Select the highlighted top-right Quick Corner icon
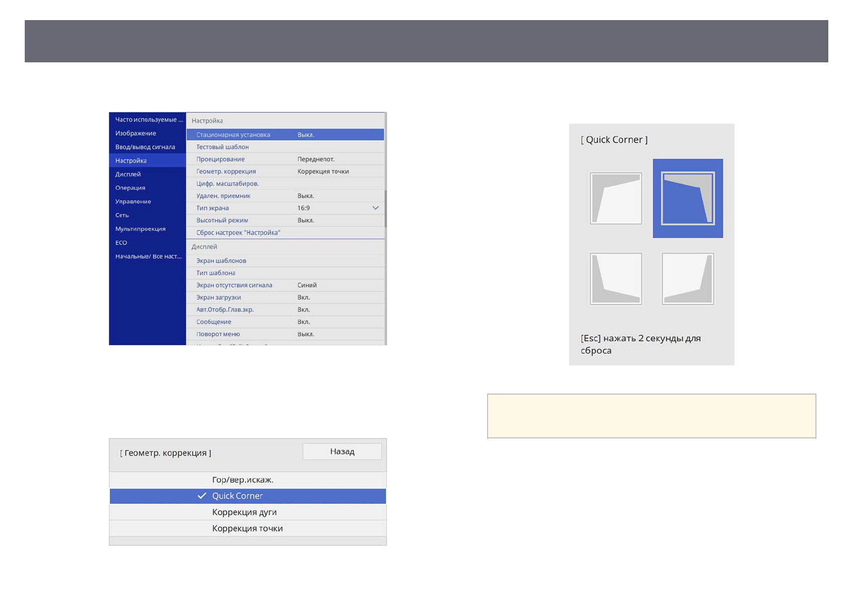 click(x=688, y=198)
